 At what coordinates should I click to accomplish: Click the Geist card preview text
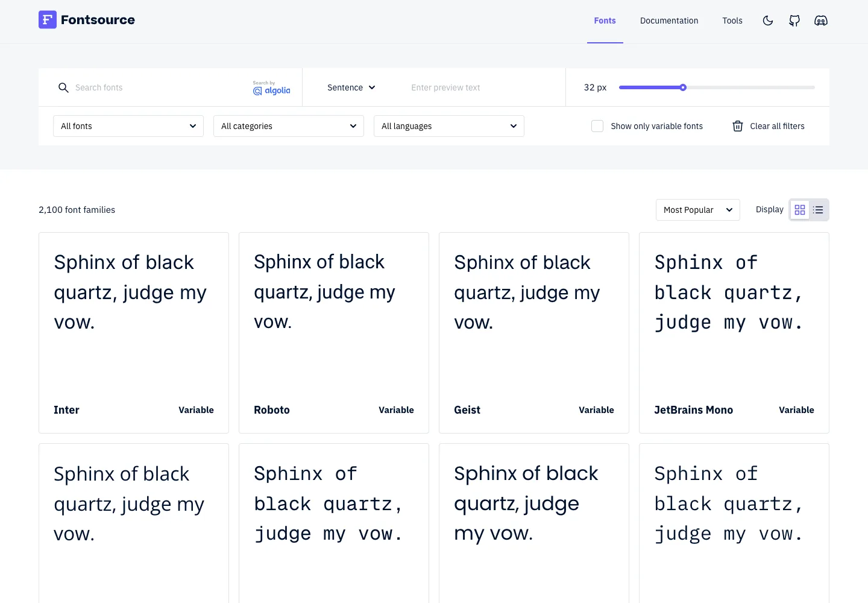[x=527, y=292]
